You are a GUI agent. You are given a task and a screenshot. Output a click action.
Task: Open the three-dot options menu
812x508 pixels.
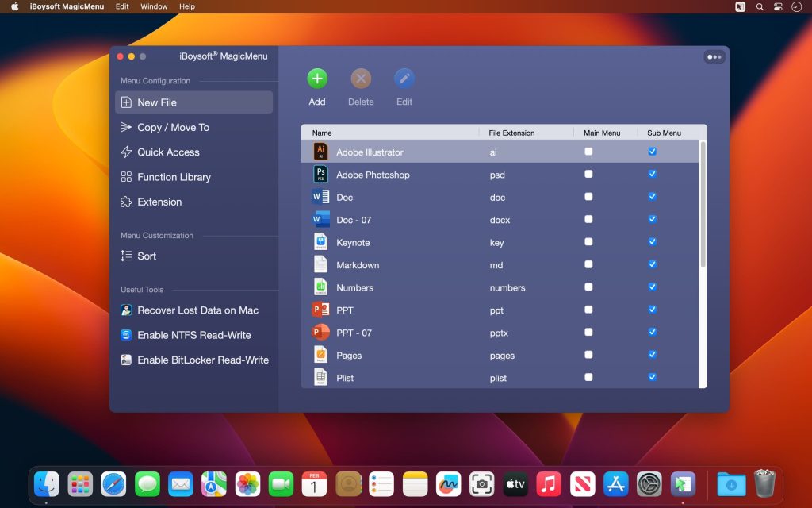(x=713, y=56)
